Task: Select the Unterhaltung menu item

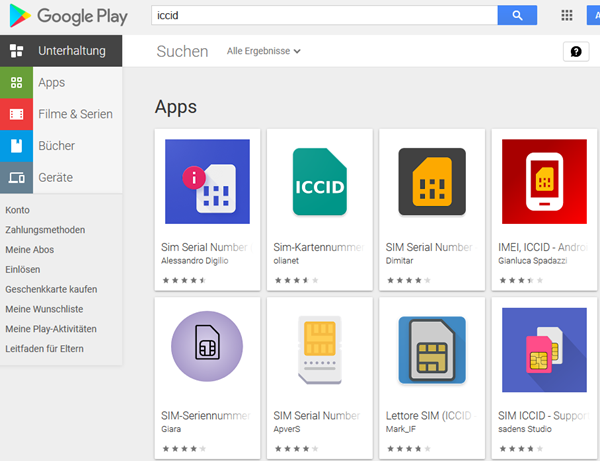Action: [61, 51]
